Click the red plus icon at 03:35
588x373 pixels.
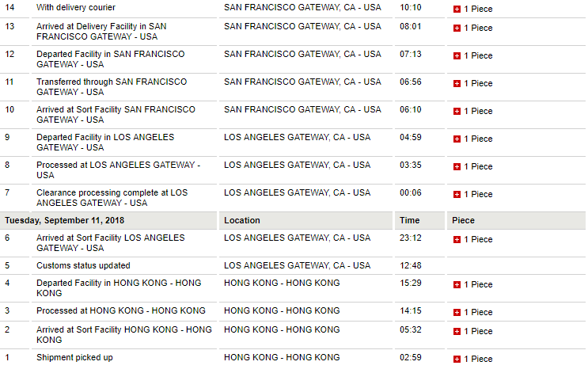(x=457, y=167)
